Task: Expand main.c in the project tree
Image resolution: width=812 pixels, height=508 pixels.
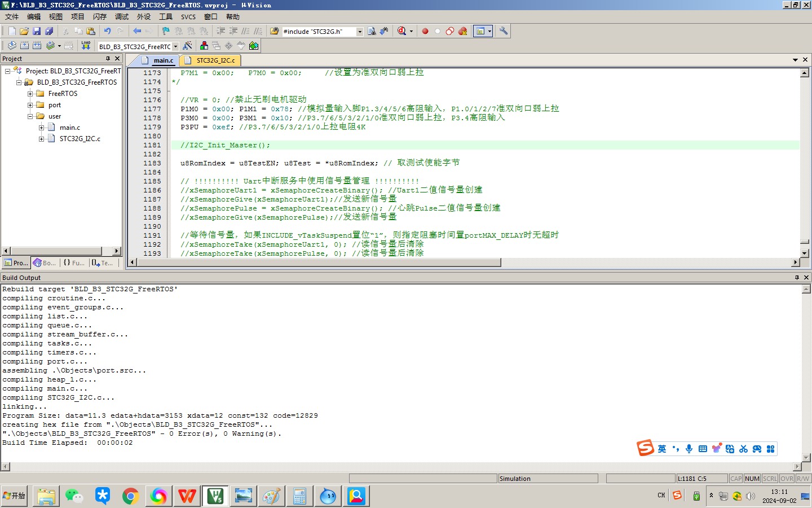Action: click(41, 128)
